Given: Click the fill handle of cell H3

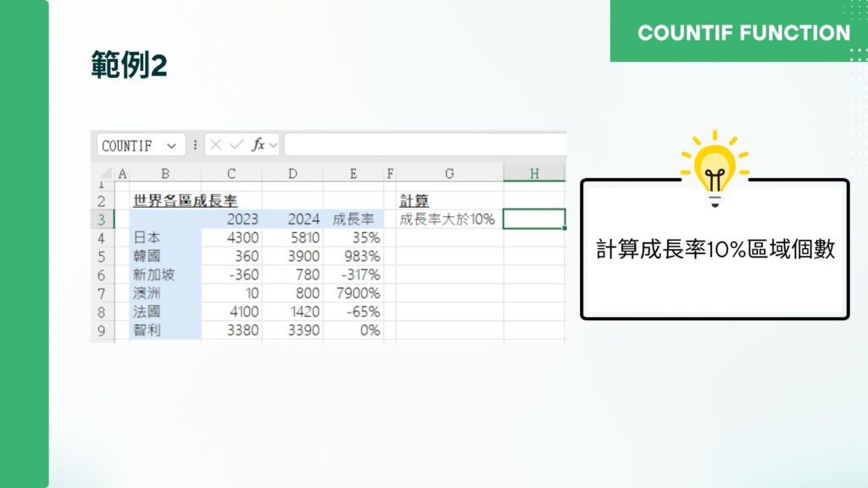Looking at the screenshot, I should tap(565, 228).
